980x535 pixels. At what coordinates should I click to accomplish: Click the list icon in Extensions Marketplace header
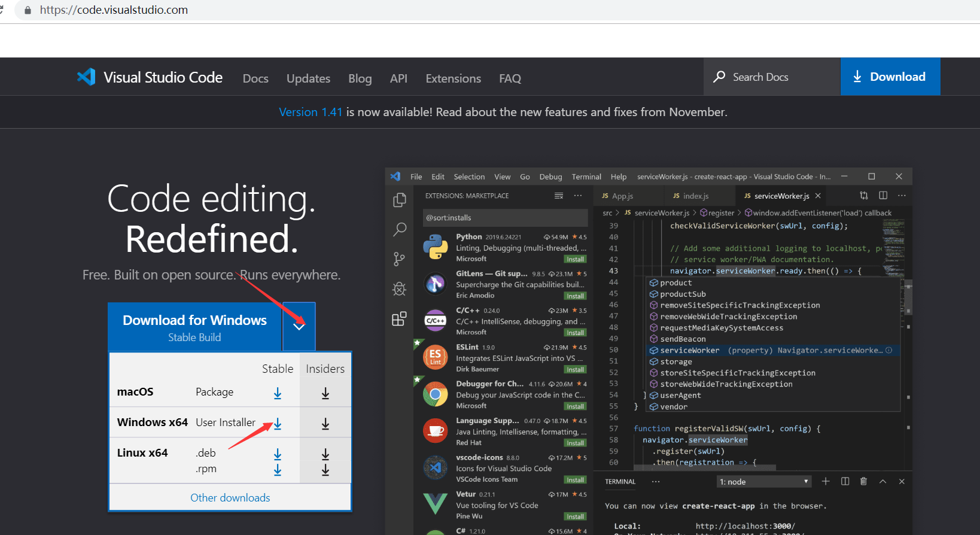(559, 196)
